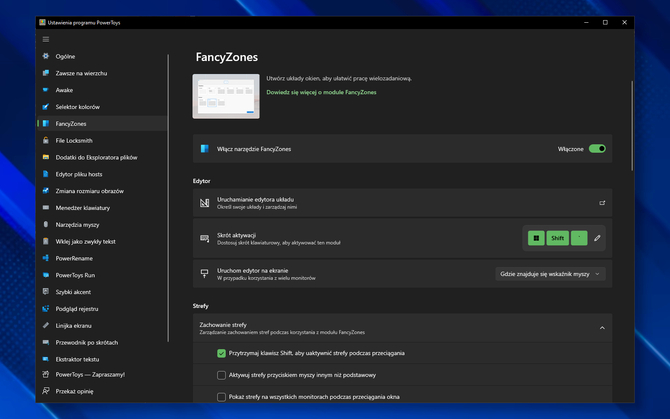
Task: Click the Przekaż opinię feedback icon
Action: 46,391
